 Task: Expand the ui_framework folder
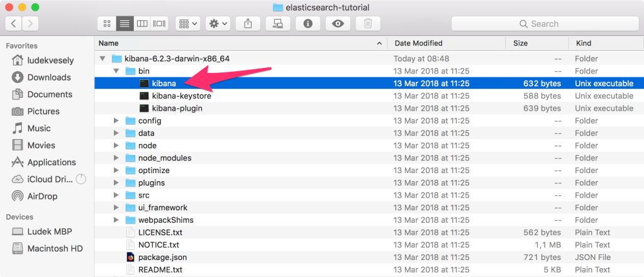point(116,208)
